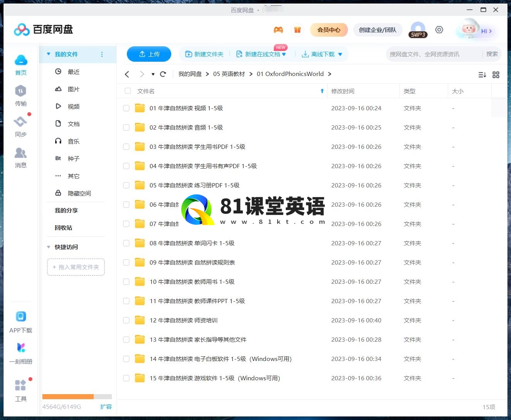Click the name-column sort arrow
Image resolution: width=511 pixels, height=420 pixels.
(322, 91)
